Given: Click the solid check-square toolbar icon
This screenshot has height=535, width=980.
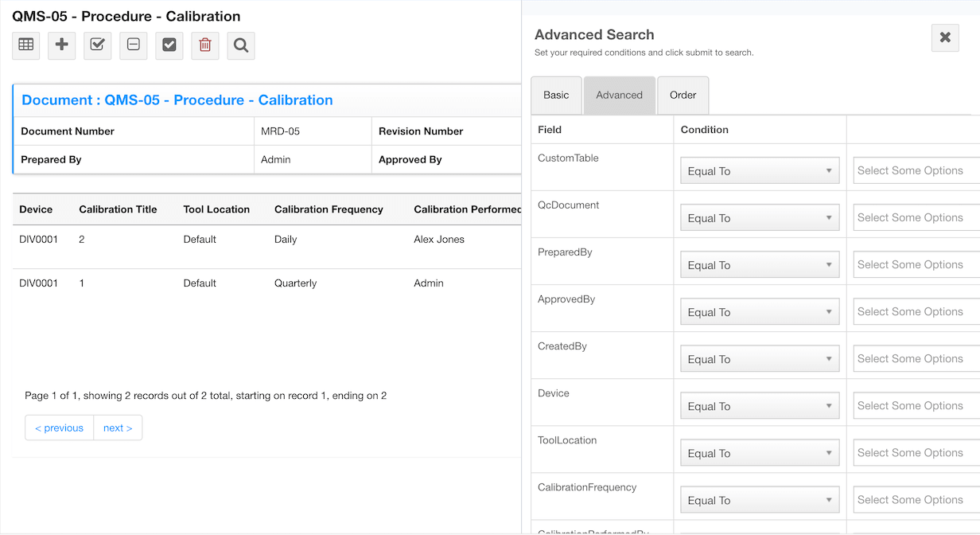Looking at the screenshot, I should [169, 45].
